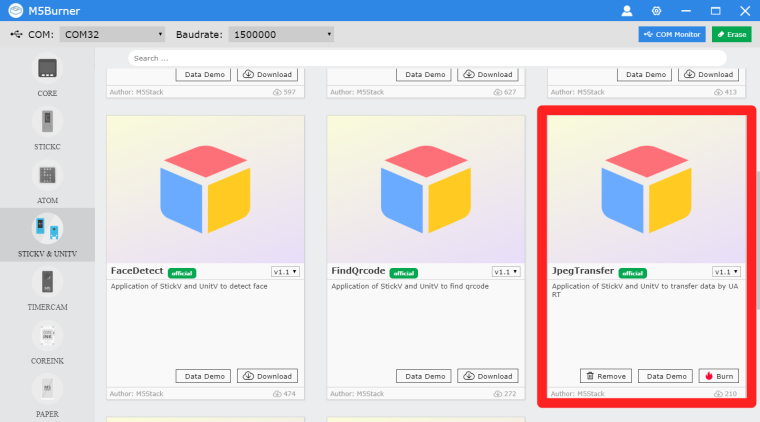Open settings gear in title bar
The image size is (760, 422).
[656, 11]
